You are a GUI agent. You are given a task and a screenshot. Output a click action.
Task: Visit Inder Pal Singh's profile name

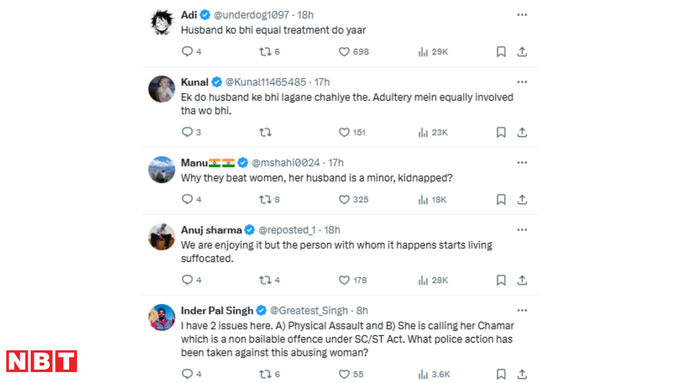coord(217,311)
